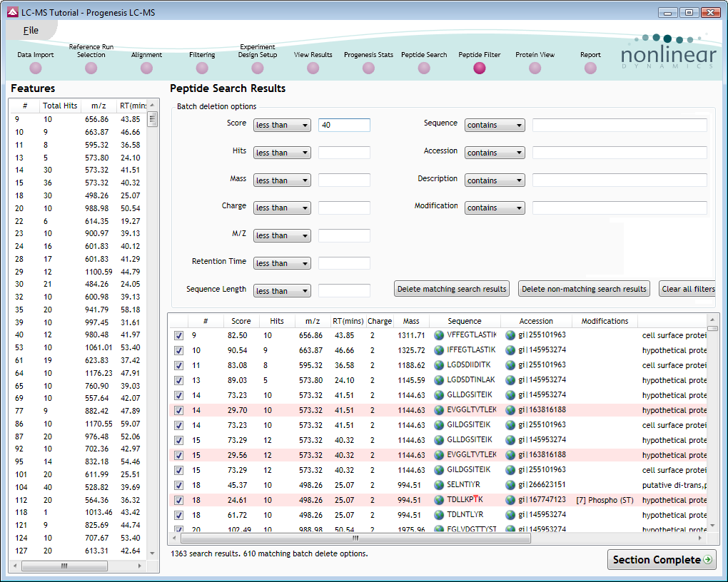Uncheck the checkbox for result row 11
This screenshot has width=728, height=582.
(x=178, y=365)
